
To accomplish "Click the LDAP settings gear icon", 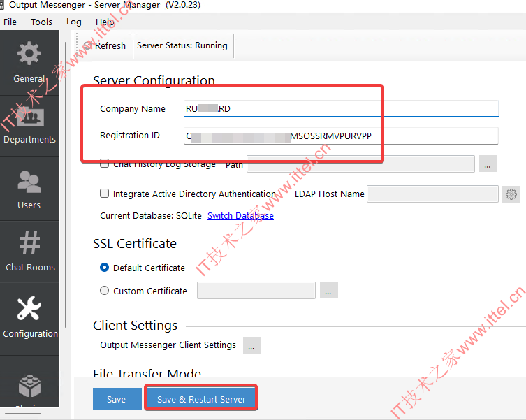I will point(511,194).
